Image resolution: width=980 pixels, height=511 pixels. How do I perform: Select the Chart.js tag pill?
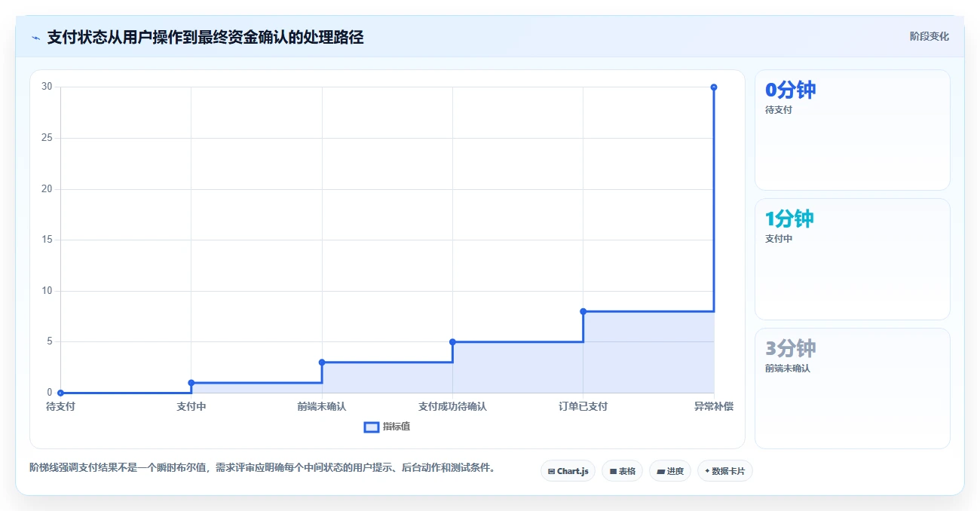pyautogui.click(x=568, y=471)
